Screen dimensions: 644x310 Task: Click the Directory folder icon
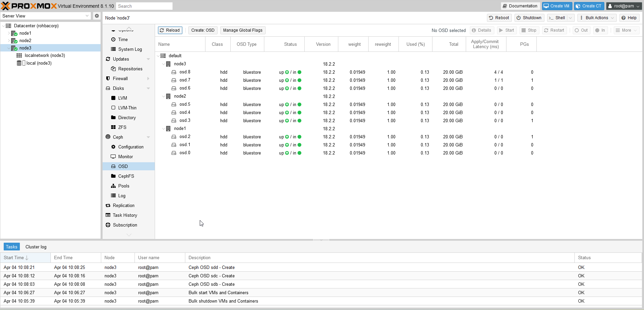click(x=113, y=117)
